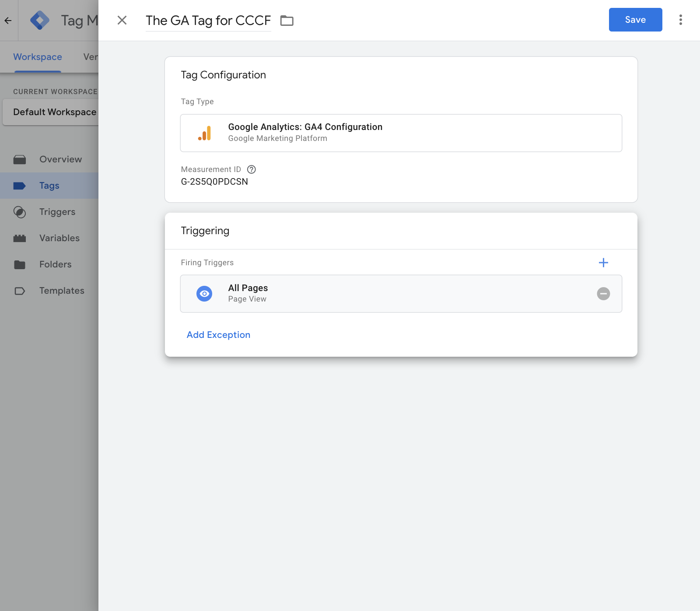Select the GA4 Configuration tag type row
Image resolution: width=700 pixels, height=611 pixels.
[401, 133]
